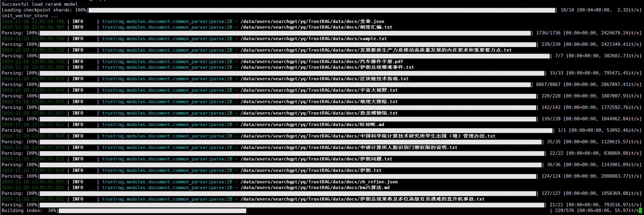The image size is (644, 215).
Task: Click the "7/7" parsing count
Action: (559, 56)
